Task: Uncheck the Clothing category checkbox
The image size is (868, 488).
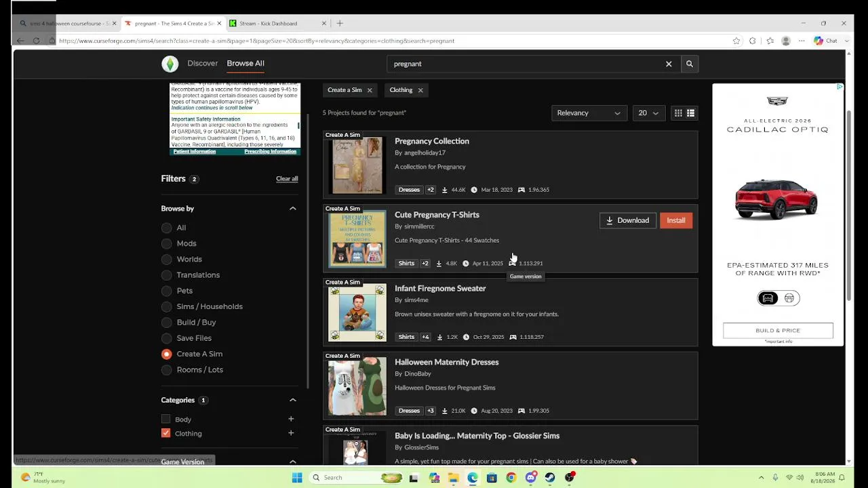Action: [165, 433]
